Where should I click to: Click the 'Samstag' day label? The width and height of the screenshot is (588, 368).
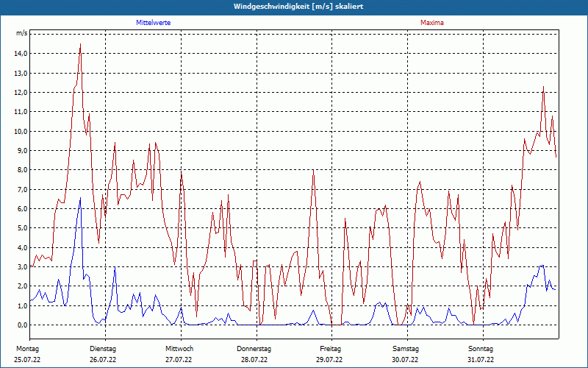(x=406, y=349)
